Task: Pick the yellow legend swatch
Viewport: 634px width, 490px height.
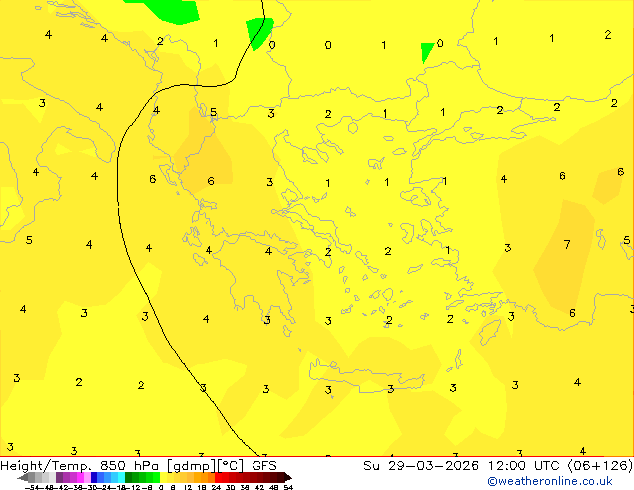Action: tap(163, 477)
